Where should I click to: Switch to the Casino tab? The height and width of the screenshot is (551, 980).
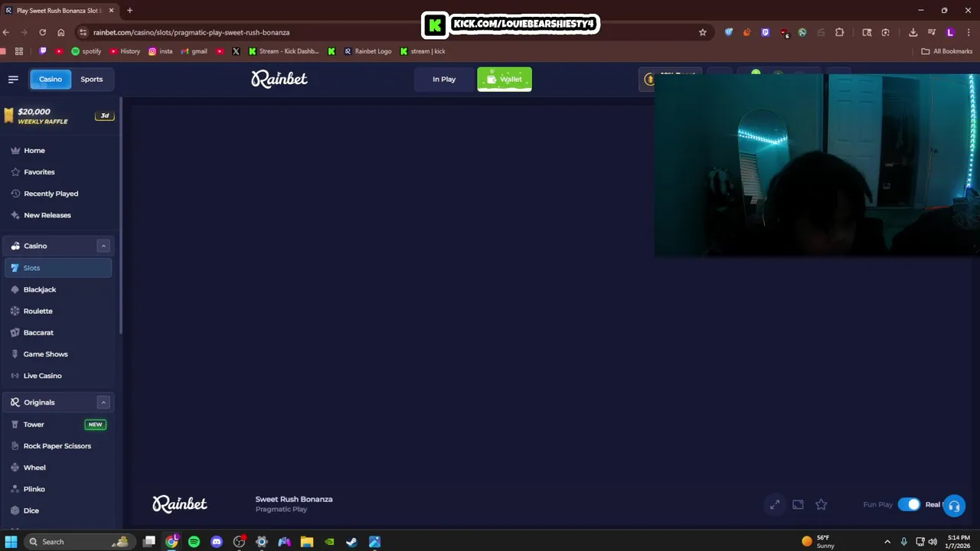[x=51, y=79]
